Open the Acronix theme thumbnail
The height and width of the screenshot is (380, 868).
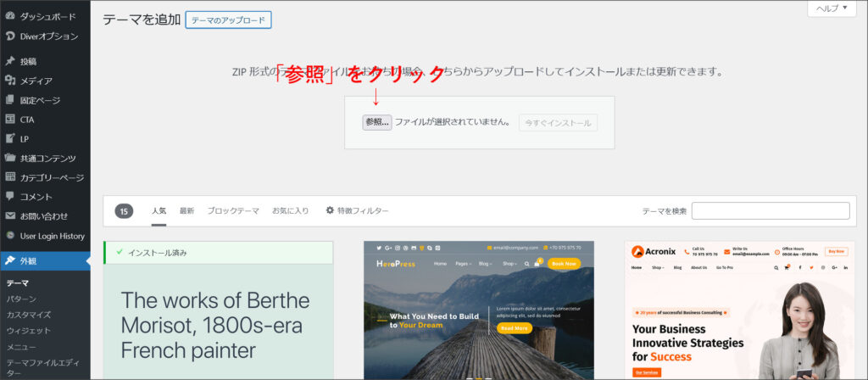740,310
